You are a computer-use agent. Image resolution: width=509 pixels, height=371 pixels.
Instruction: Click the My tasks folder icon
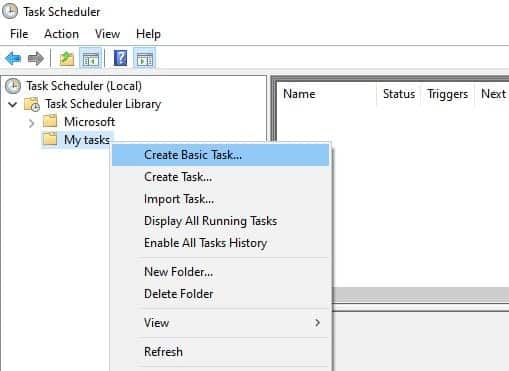coord(50,139)
